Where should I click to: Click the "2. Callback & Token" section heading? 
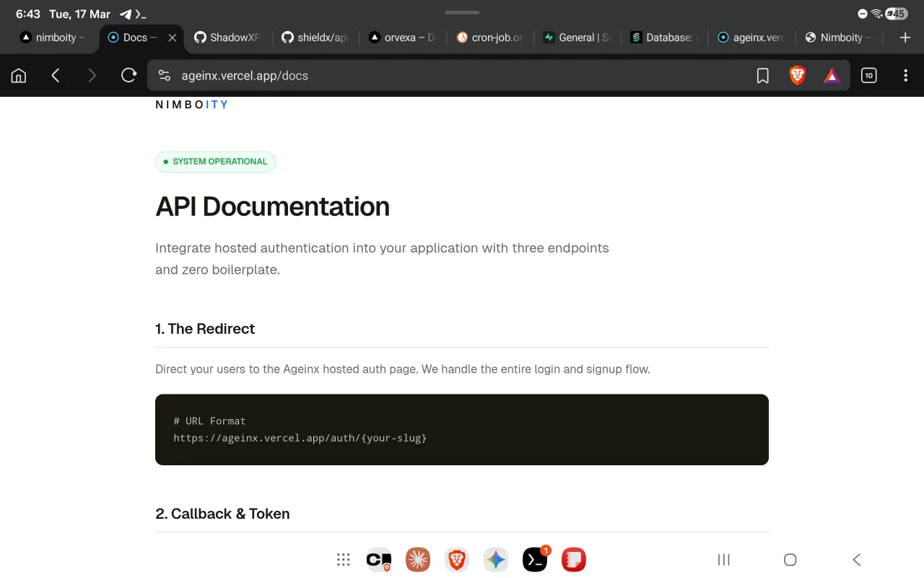(x=222, y=514)
